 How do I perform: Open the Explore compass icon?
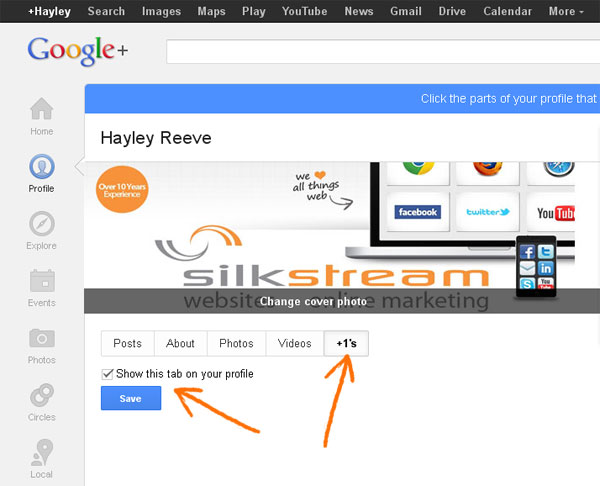coord(42,224)
